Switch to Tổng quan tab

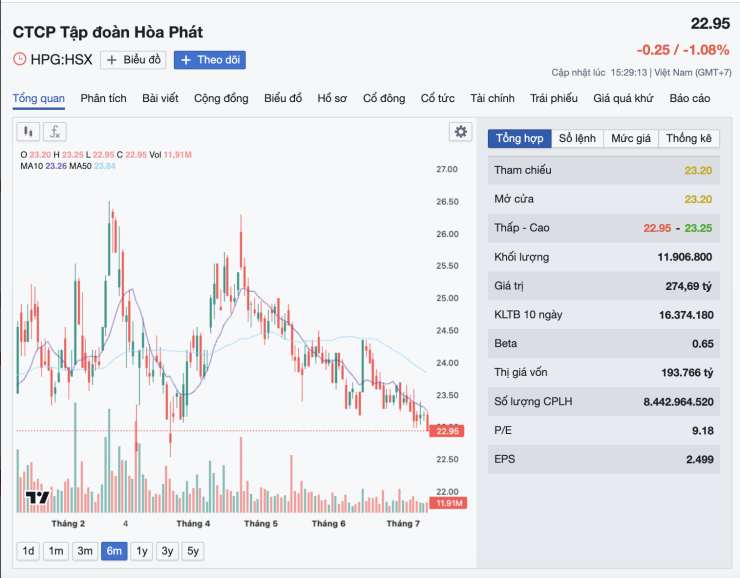(39, 98)
